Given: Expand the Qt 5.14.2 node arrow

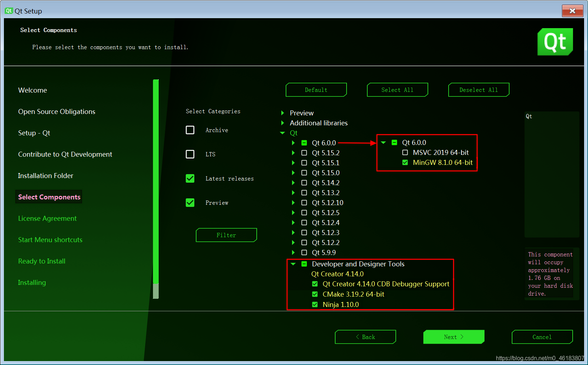Looking at the screenshot, I should pos(293,183).
